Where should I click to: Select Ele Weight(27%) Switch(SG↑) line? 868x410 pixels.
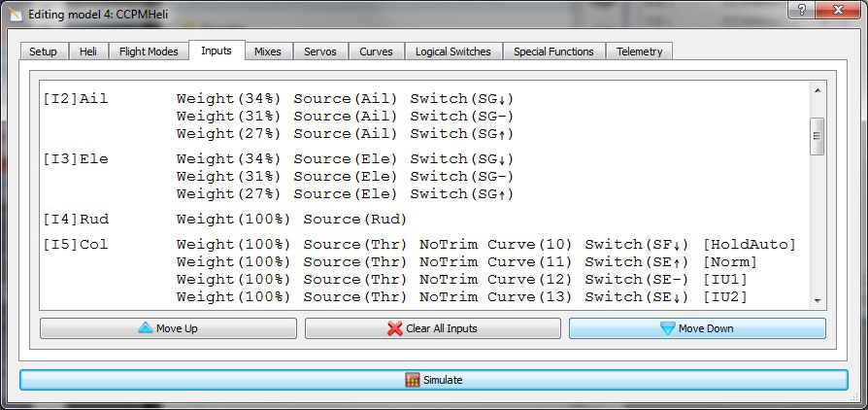coord(345,194)
